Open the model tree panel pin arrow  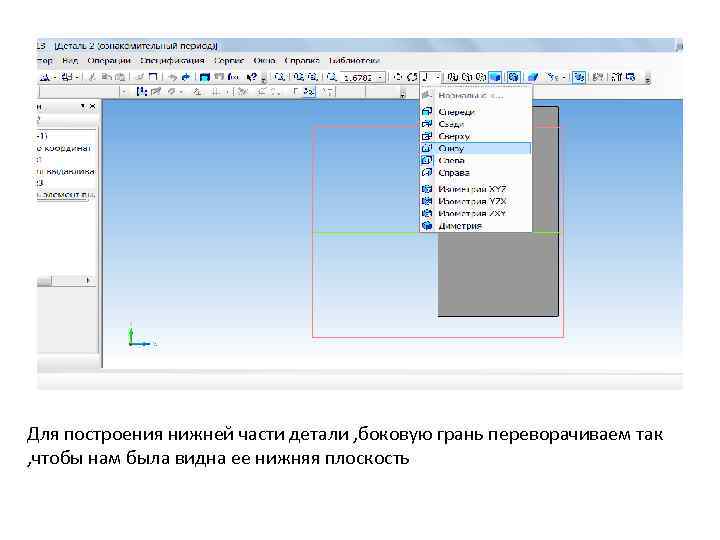(x=83, y=107)
